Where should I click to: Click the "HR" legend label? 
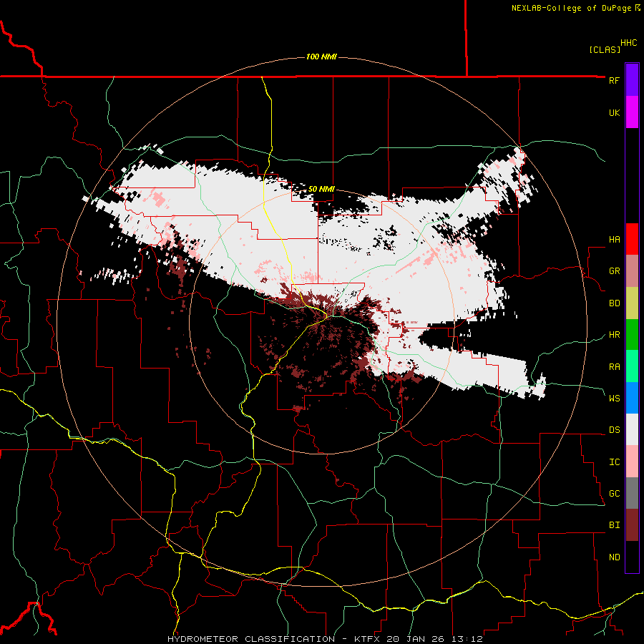tap(614, 335)
